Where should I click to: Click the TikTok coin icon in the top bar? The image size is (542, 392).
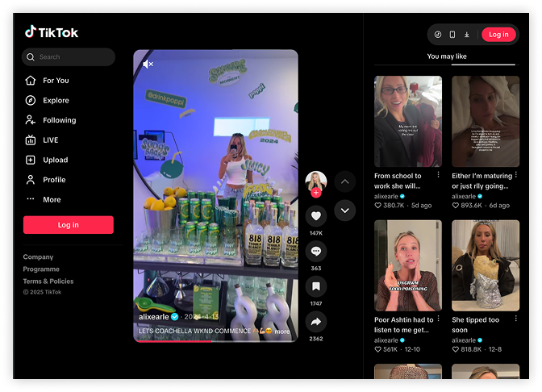point(438,35)
